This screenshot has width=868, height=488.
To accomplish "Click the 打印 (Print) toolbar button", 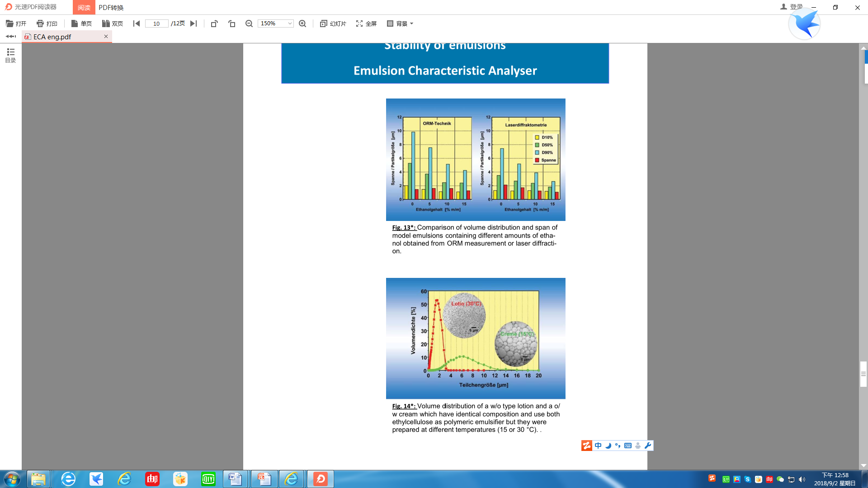I will coord(47,23).
